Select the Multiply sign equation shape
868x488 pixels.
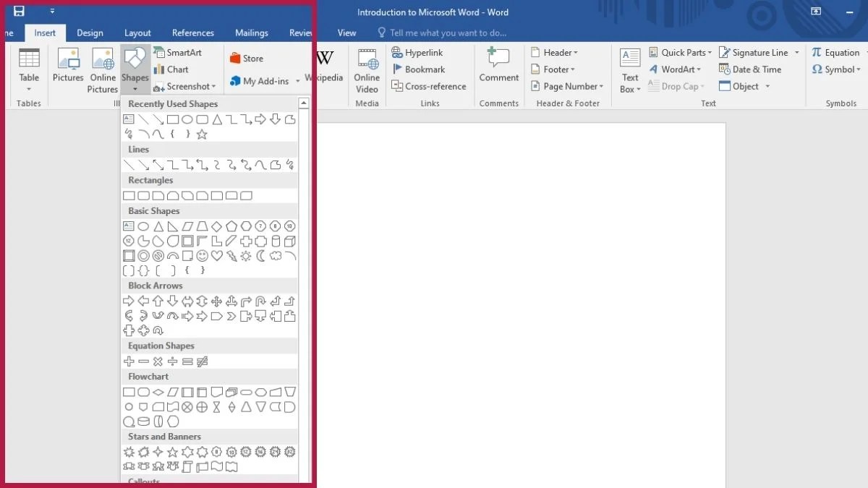click(x=158, y=361)
